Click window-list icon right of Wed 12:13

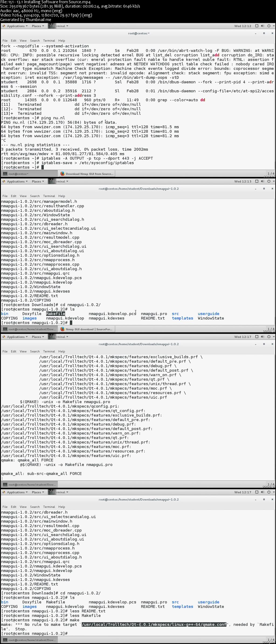click(x=257, y=182)
